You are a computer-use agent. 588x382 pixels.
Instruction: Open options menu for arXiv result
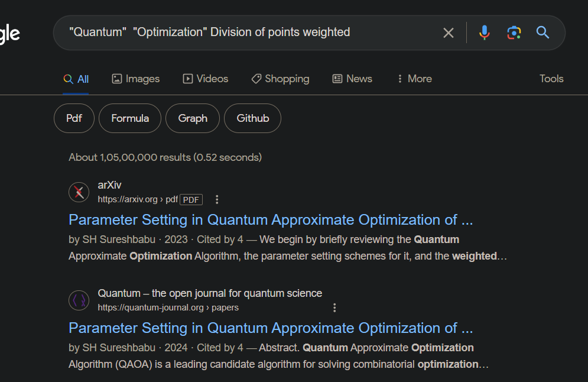(x=217, y=199)
